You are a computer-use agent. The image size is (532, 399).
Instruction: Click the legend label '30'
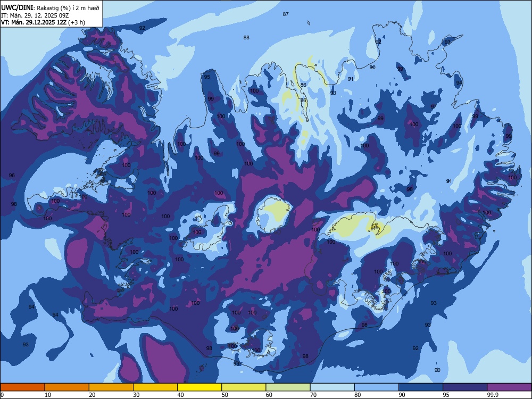click(136, 395)
